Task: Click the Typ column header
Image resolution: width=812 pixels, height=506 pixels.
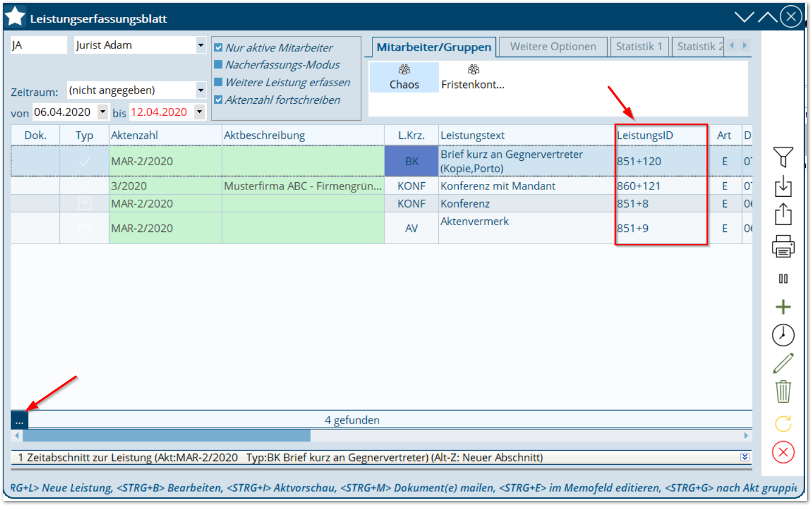Action: pyautogui.click(x=84, y=135)
